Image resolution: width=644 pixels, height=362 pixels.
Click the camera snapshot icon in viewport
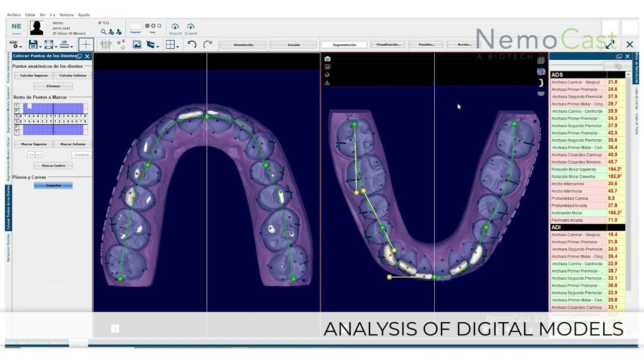(x=328, y=59)
